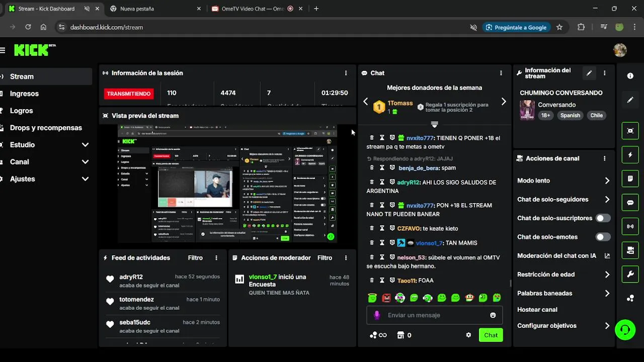
Task: Edit stream info with the pencil button
Action: (x=589, y=73)
